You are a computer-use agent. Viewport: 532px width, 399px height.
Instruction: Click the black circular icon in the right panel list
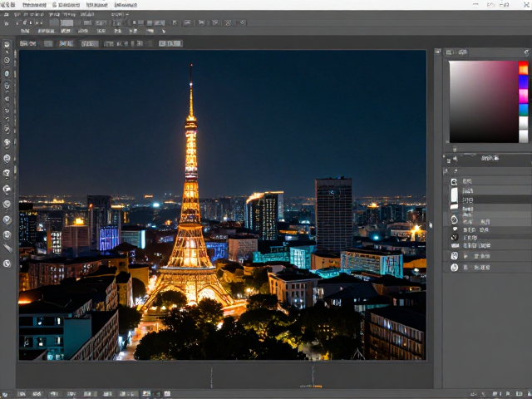pyautogui.click(x=455, y=237)
